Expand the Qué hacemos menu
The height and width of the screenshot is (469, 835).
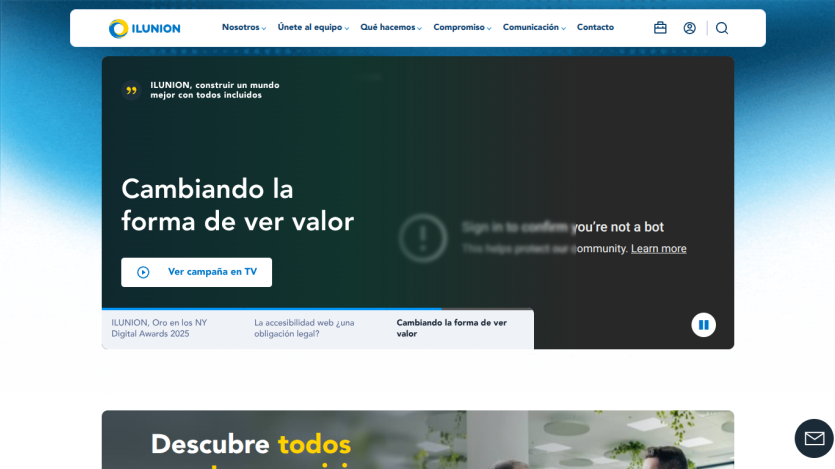tap(391, 27)
